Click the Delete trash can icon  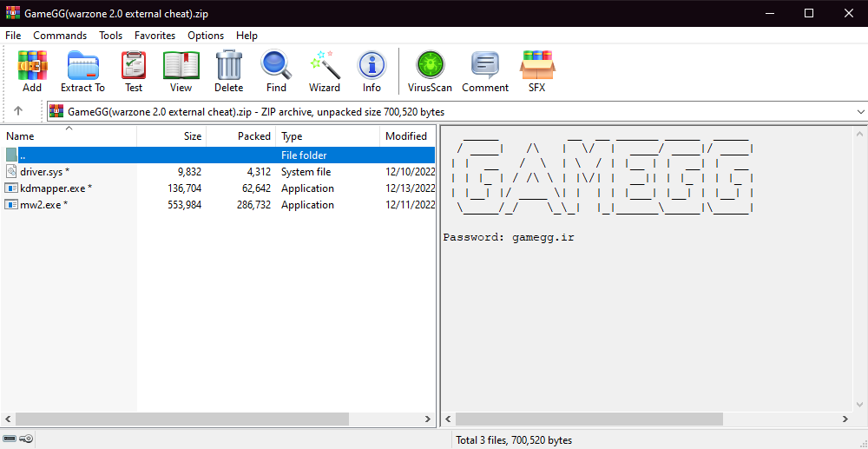click(228, 71)
